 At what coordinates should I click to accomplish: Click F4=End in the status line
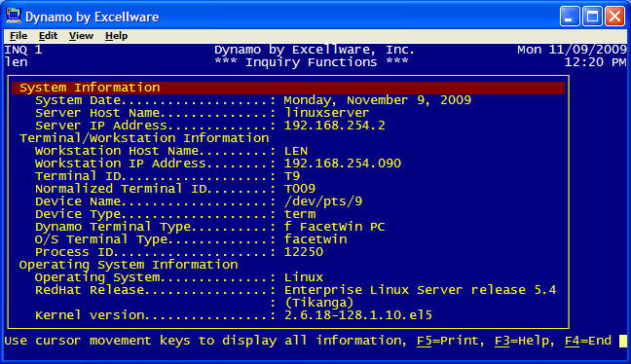(x=588, y=341)
